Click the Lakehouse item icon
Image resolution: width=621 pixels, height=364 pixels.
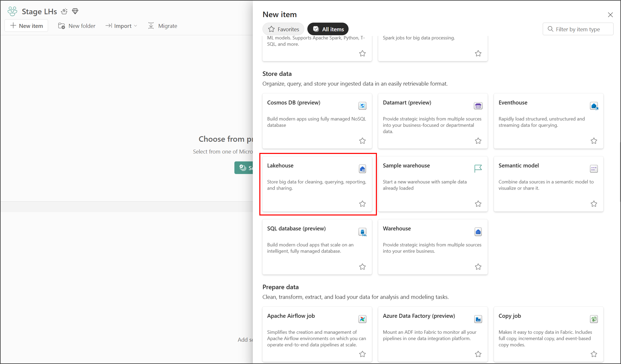pyautogui.click(x=362, y=169)
